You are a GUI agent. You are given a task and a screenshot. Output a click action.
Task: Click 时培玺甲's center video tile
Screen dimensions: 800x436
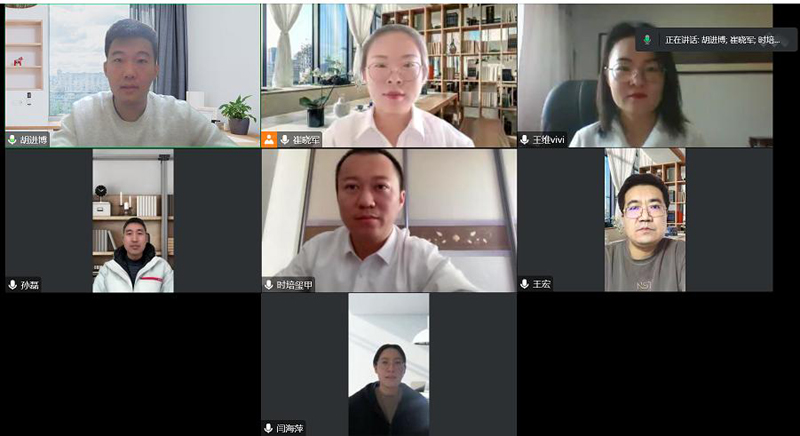pos(389,220)
